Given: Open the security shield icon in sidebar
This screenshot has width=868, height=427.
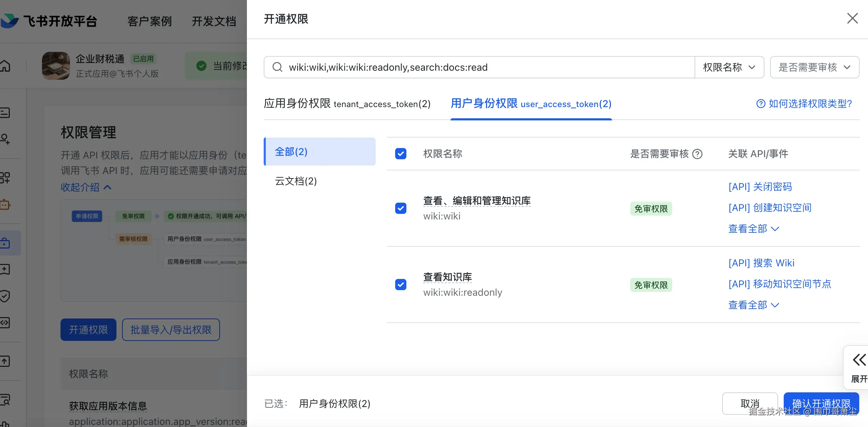Looking at the screenshot, I should [x=5, y=296].
